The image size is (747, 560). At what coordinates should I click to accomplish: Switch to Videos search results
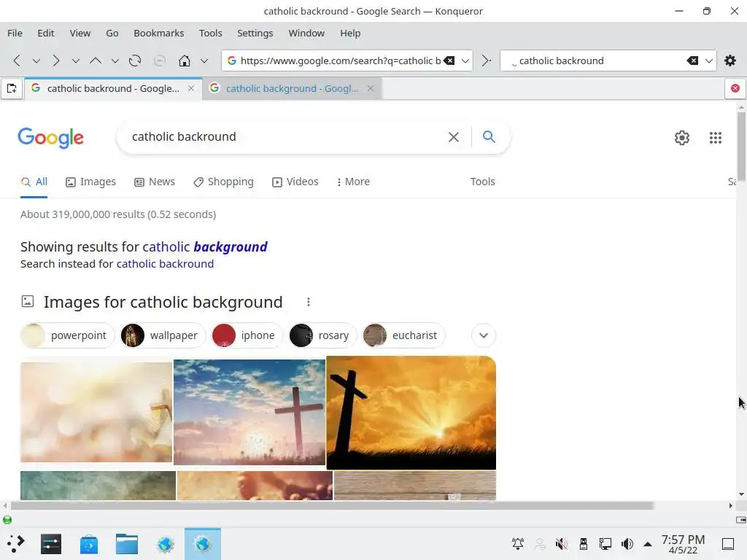click(295, 182)
